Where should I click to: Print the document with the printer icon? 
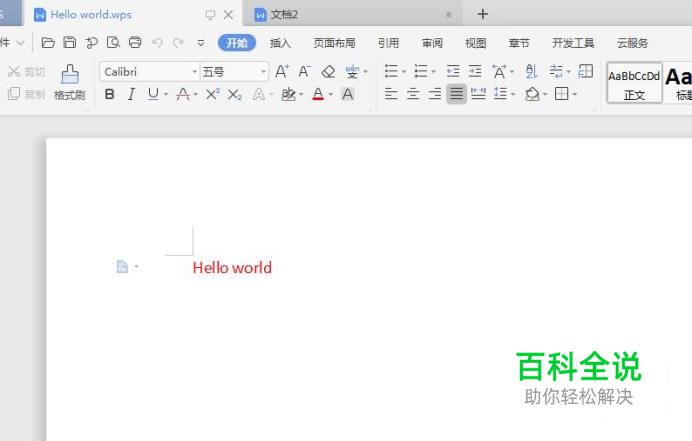click(x=135, y=42)
